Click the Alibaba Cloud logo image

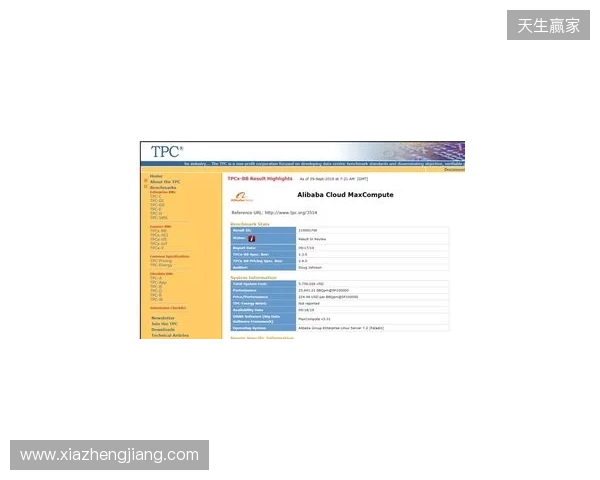coord(242,197)
